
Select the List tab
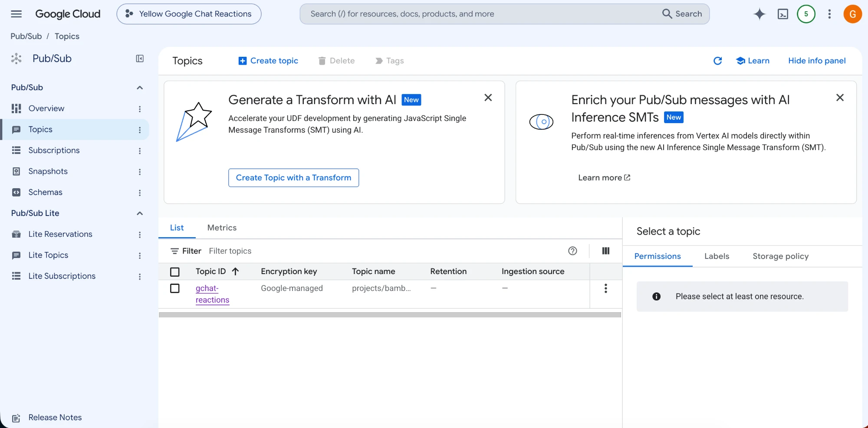tap(177, 228)
